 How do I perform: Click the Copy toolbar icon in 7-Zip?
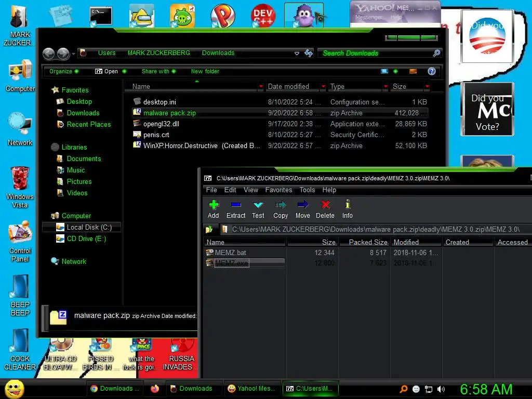click(281, 209)
